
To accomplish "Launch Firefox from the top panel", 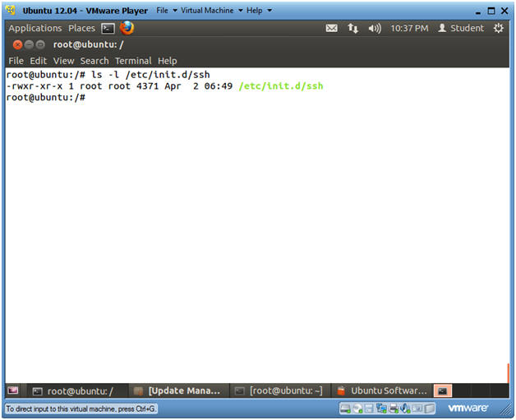I will 127,28.
